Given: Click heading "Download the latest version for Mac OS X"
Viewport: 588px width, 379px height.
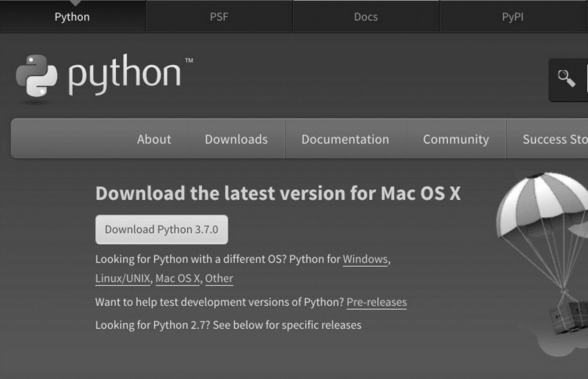Looking at the screenshot, I should (x=278, y=193).
